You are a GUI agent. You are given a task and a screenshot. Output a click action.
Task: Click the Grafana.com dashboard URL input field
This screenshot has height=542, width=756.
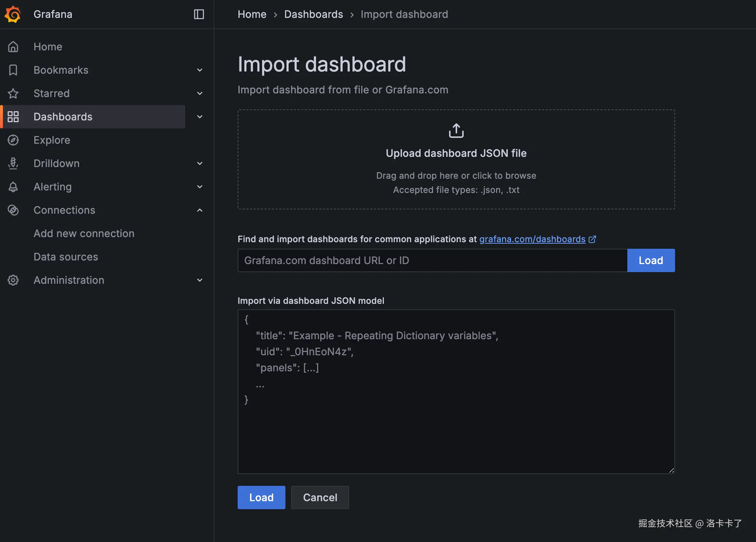[x=432, y=260]
